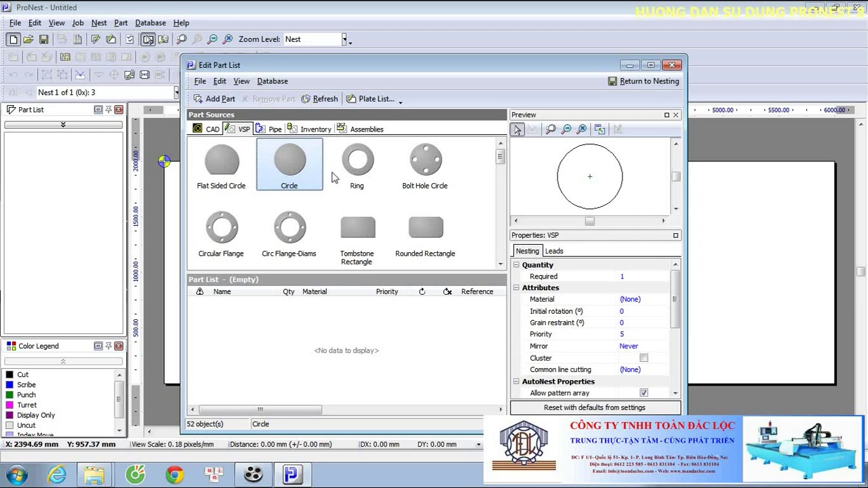This screenshot has height=488, width=868.
Task: Switch to the Assemblies part source tab
Action: point(360,129)
